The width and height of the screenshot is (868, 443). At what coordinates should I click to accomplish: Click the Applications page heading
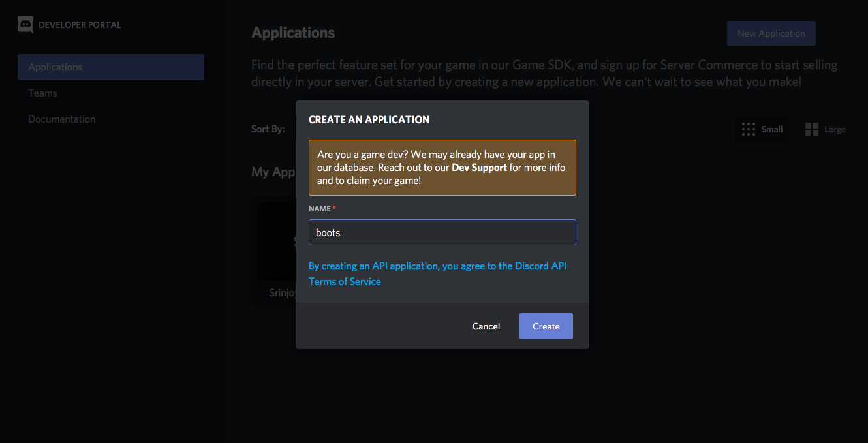tap(293, 33)
